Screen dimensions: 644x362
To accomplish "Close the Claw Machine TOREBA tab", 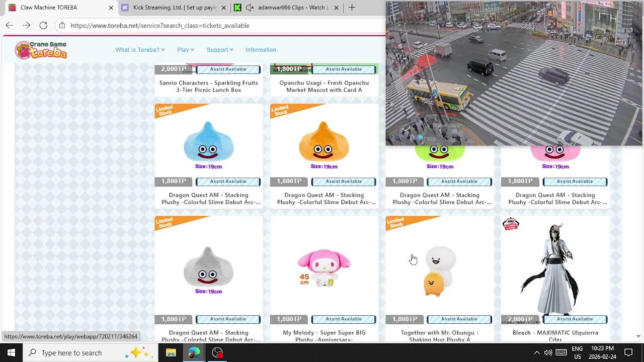I will (111, 8).
